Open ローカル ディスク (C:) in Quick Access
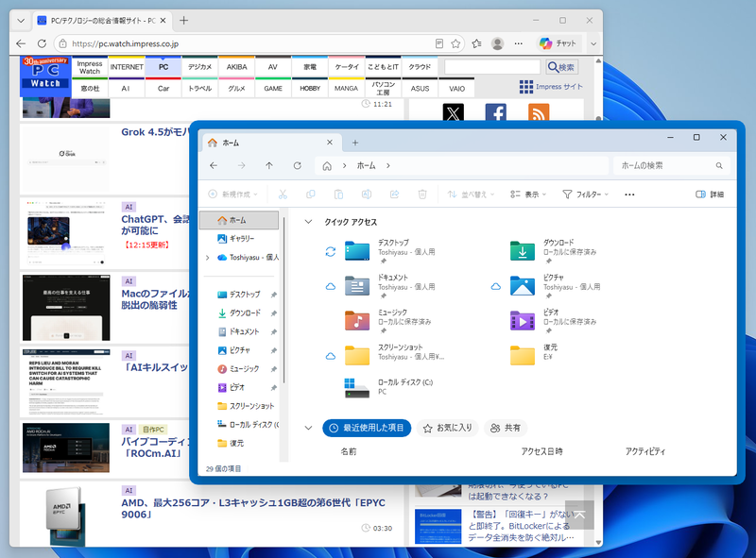This screenshot has height=558, width=756. click(x=357, y=387)
